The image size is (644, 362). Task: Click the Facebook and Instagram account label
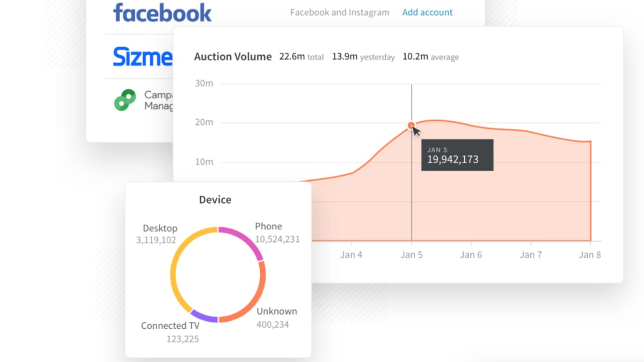(339, 12)
